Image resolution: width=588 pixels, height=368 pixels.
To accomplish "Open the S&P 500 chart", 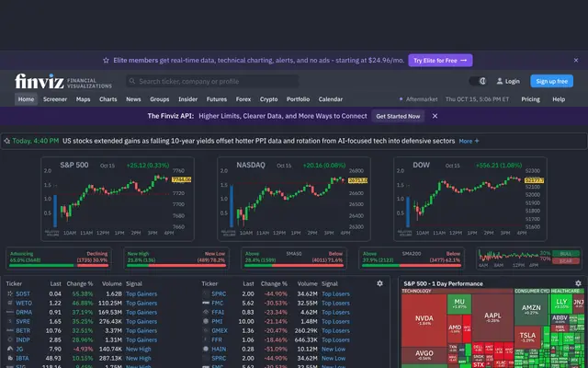I will (118, 199).
